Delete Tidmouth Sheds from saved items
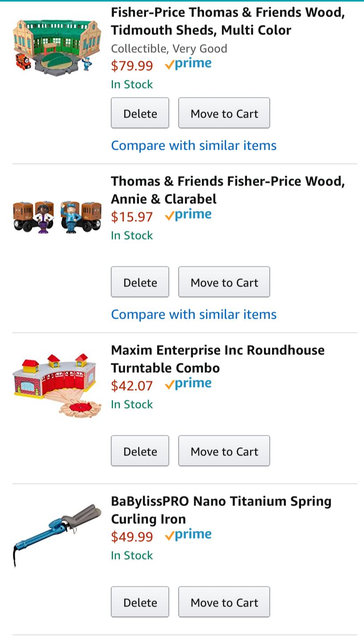 (x=140, y=113)
